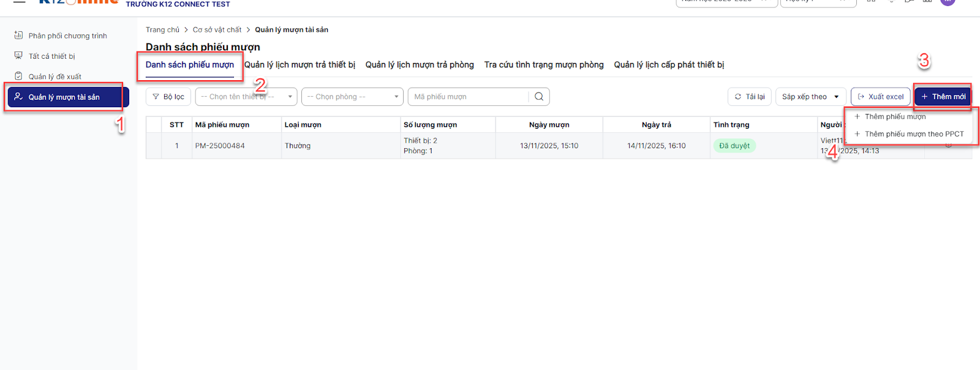
Task: Switch to Quản lý lịch mượn trả thiết bị tab
Action: (x=300, y=65)
